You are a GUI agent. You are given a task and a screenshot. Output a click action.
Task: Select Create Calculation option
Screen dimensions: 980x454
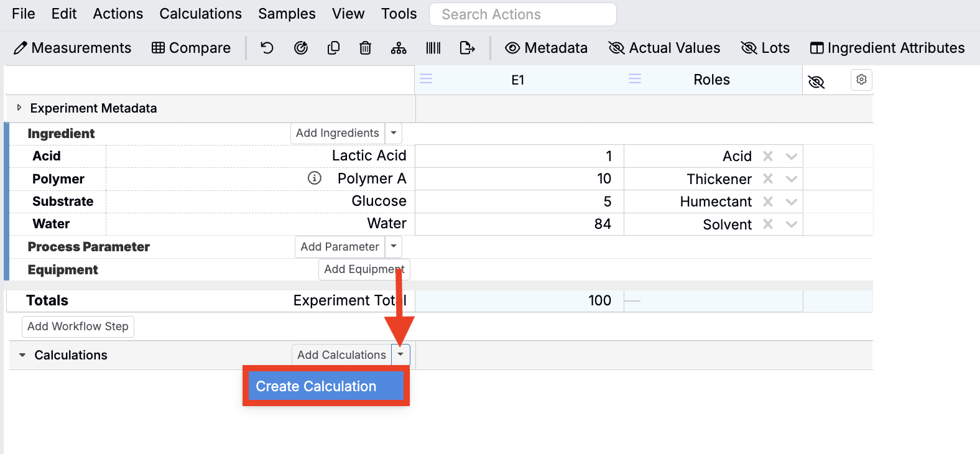(326, 386)
